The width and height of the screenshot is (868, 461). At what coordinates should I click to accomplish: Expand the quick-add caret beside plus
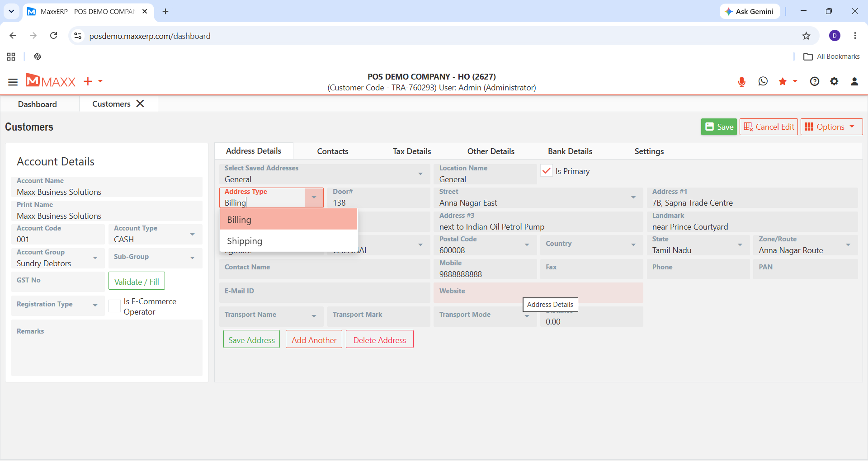click(100, 81)
